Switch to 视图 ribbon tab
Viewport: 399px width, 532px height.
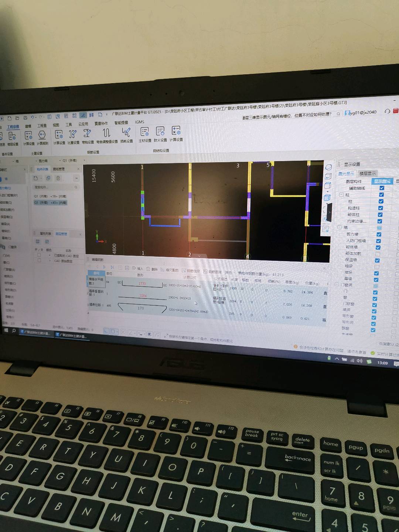(x=56, y=125)
